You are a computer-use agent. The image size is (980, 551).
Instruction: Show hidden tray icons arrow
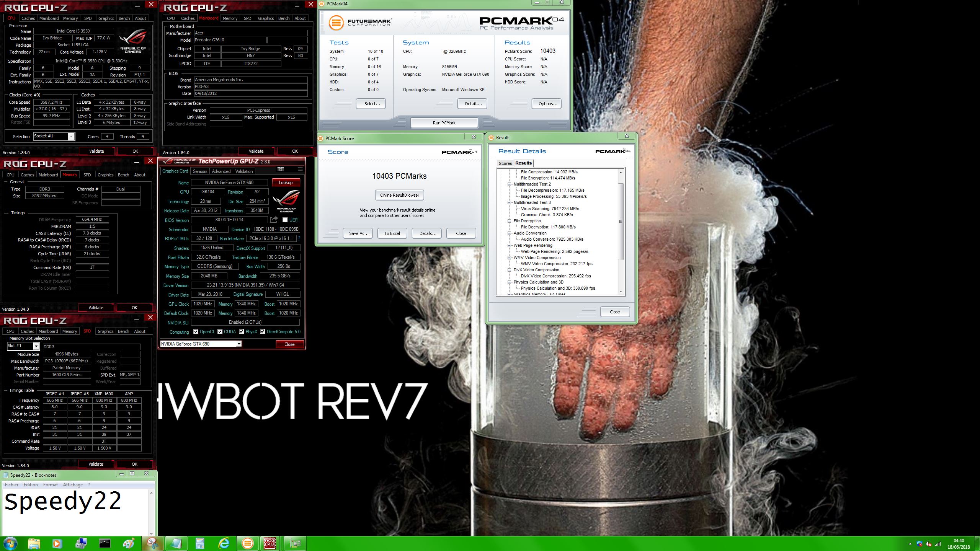910,544
